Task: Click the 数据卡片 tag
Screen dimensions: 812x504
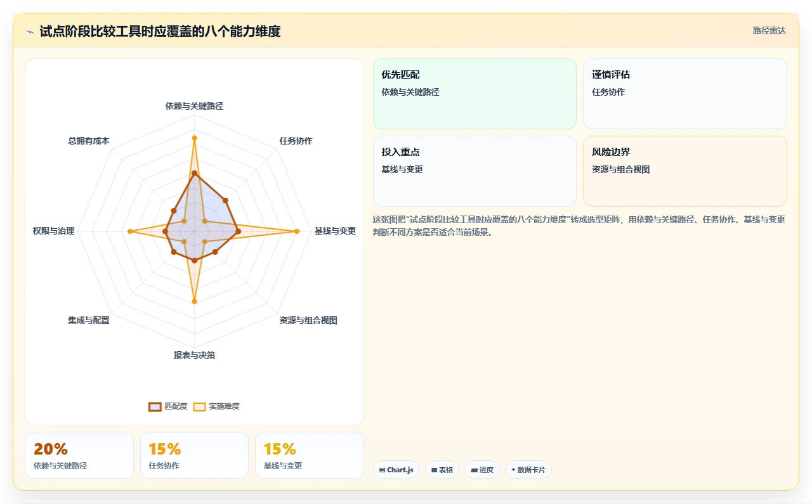Action: [x=528, y=470]
